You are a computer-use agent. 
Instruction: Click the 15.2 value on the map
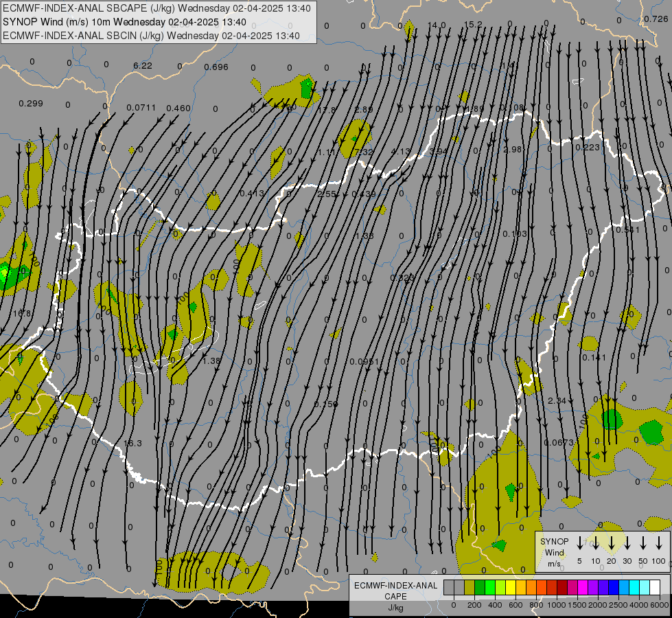pos(473,25)
